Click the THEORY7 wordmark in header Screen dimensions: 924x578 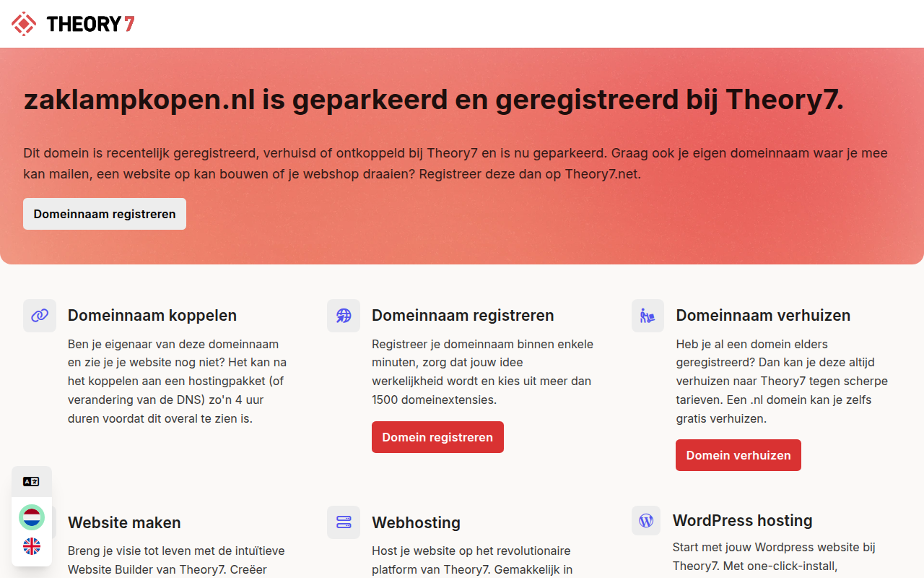[91, 25]
